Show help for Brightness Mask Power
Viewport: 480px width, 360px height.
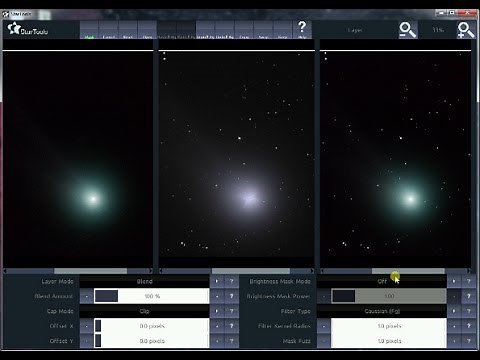click(468, 296)
